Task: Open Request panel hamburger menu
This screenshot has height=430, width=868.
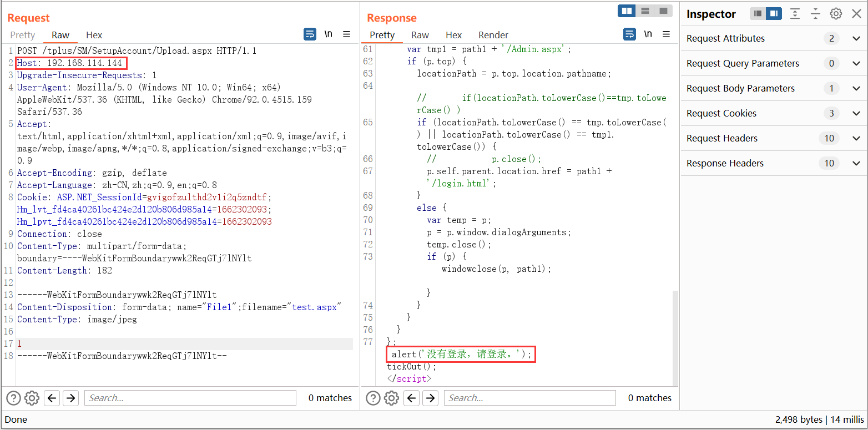Action: click(347, 34)
